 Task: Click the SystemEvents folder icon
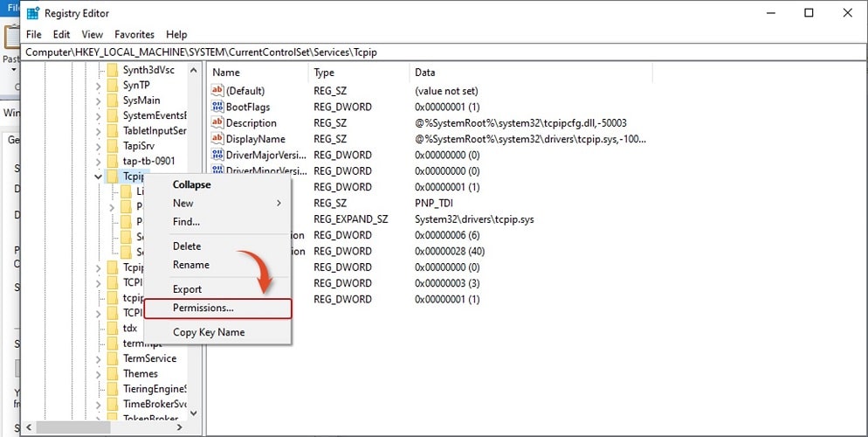(x=113, y=115)
